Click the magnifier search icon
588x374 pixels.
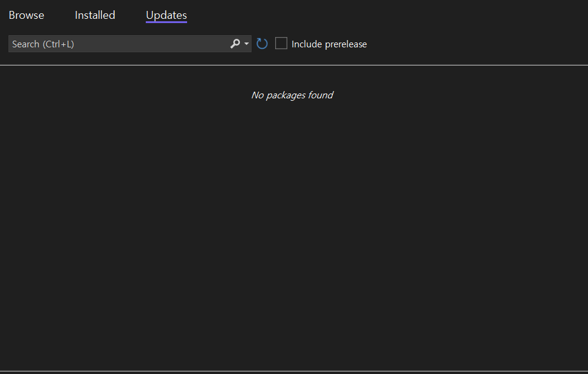click(234, 44)
